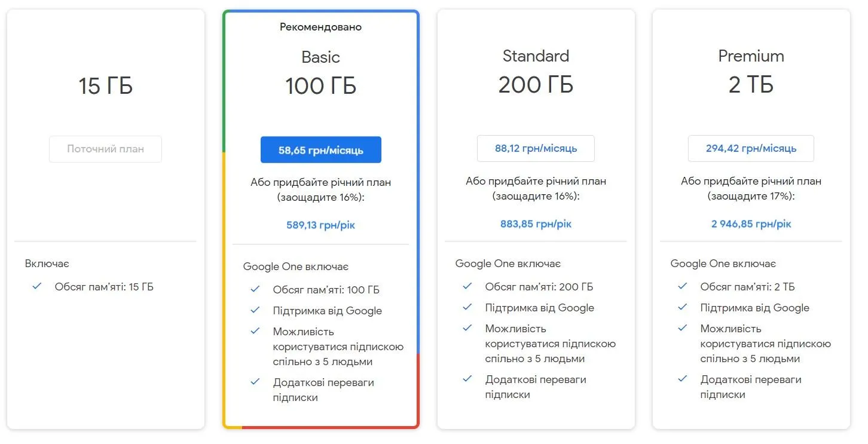Select the «Premium 2 ТБ» plan title
Viewport: 868px width, 444px height.
750,71
